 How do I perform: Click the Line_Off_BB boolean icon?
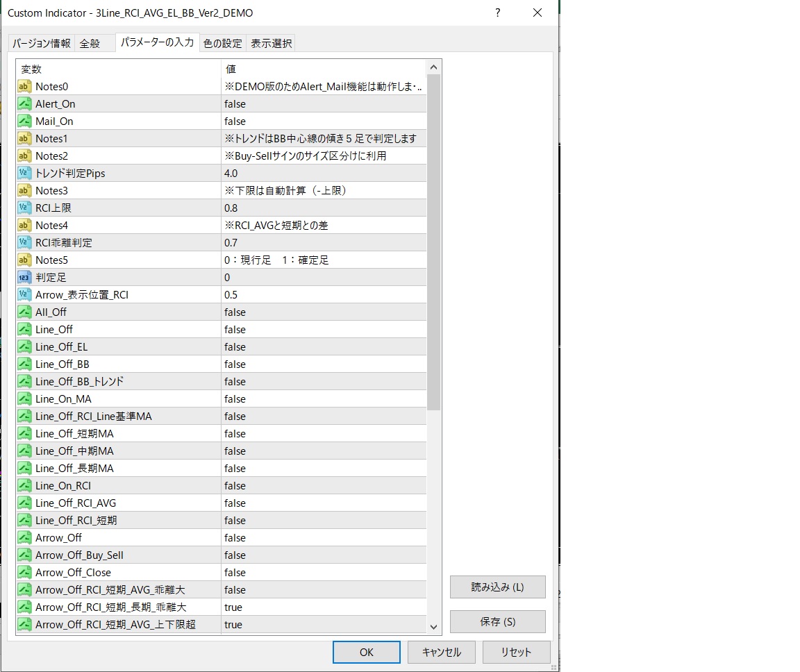pos(24,364)
